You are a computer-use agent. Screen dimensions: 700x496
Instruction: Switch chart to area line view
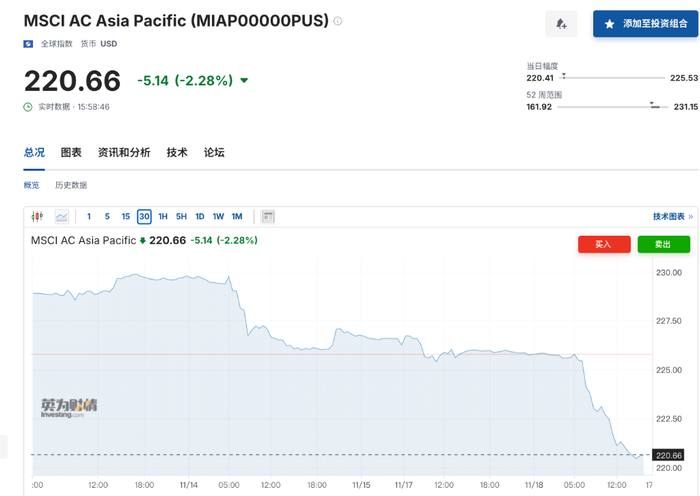[62, 216]
